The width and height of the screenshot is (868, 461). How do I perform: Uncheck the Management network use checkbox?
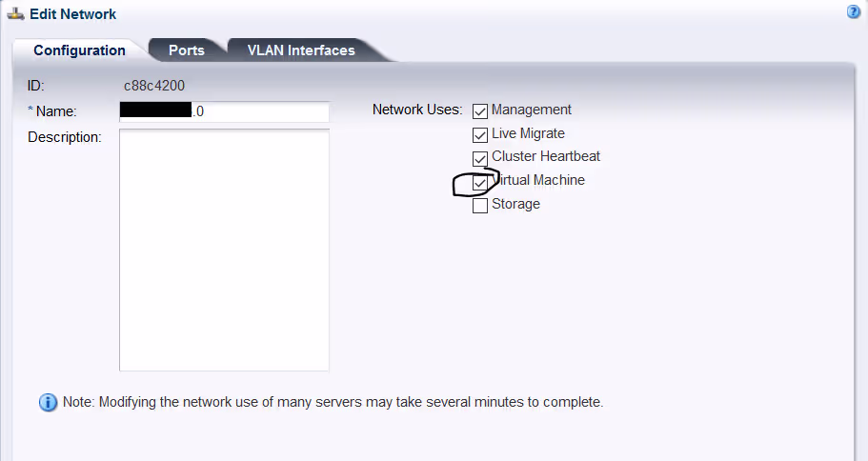480,111
